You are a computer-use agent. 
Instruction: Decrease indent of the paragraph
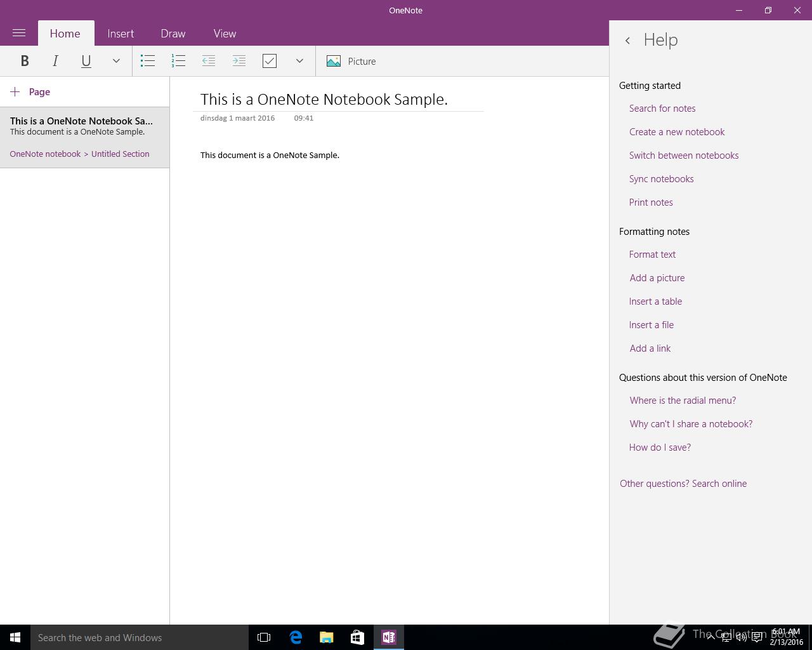point(209,61)
